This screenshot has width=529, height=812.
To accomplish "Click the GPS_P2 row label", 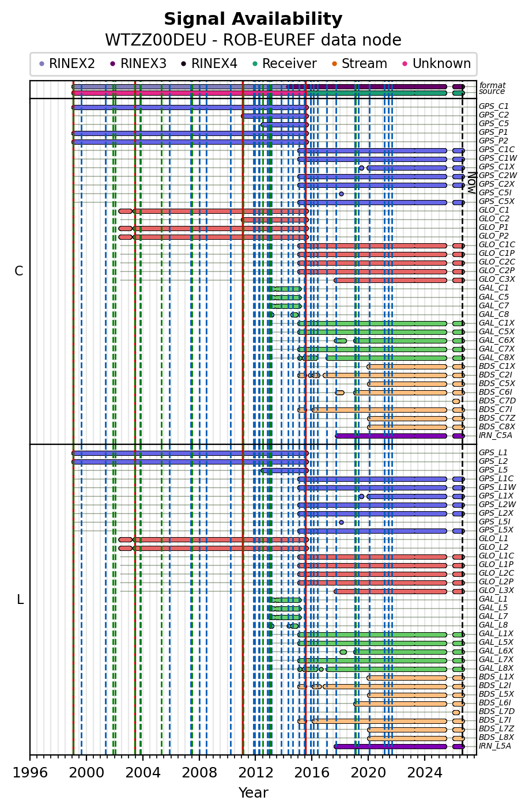I will point(494,141).
